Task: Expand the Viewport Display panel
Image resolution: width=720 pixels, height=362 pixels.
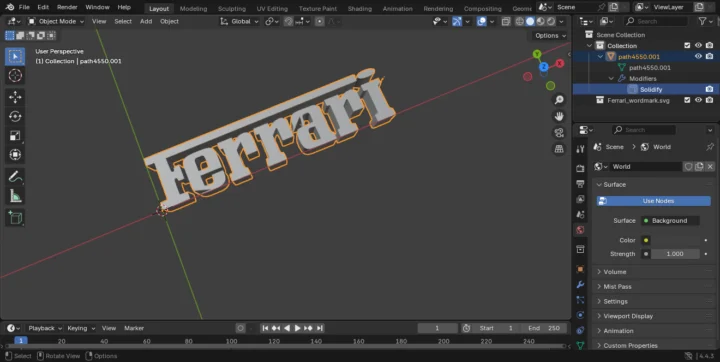Action: [653, 316]
